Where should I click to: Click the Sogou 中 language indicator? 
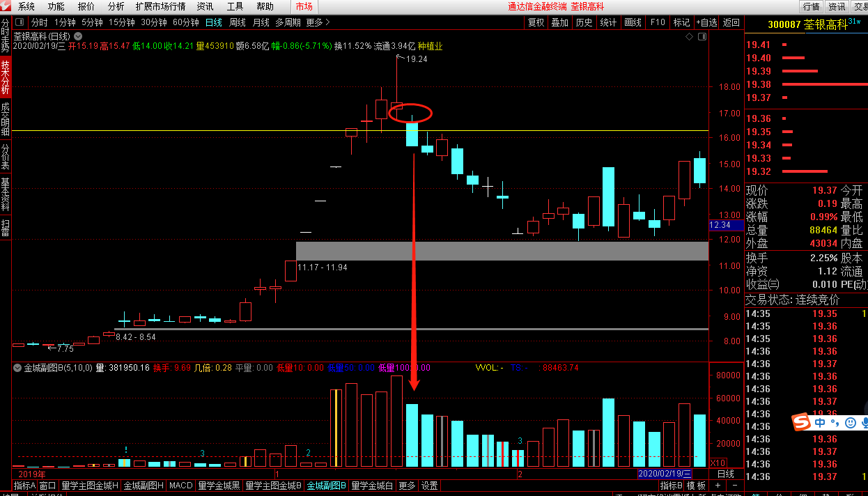click(x=821, y=422)
